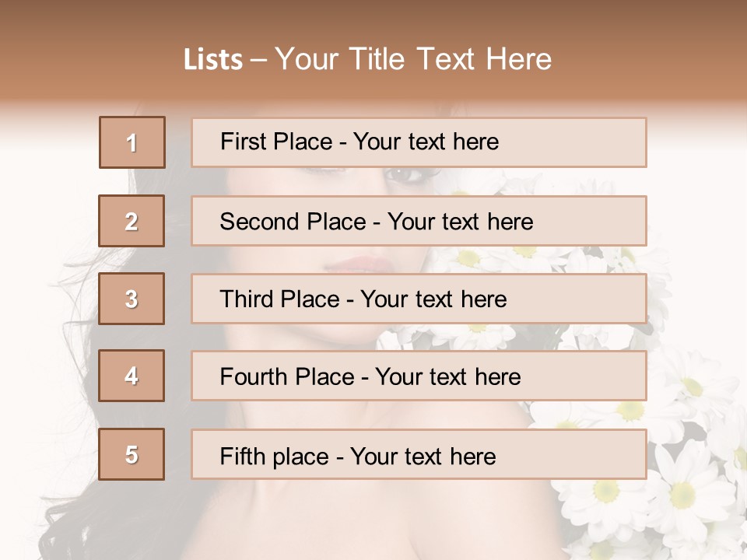Select the Second Place text bar

pyautogui.click(x=419, y=221)
